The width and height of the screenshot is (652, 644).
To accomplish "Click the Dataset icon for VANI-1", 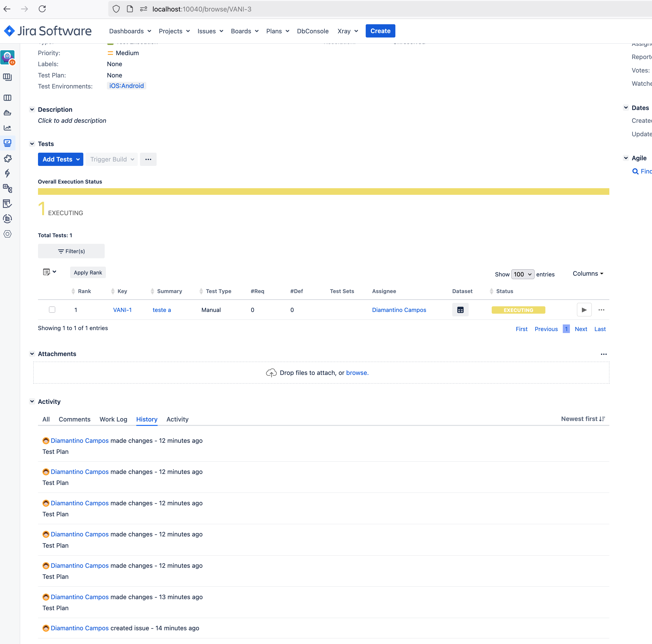I will tap(460, 310).
